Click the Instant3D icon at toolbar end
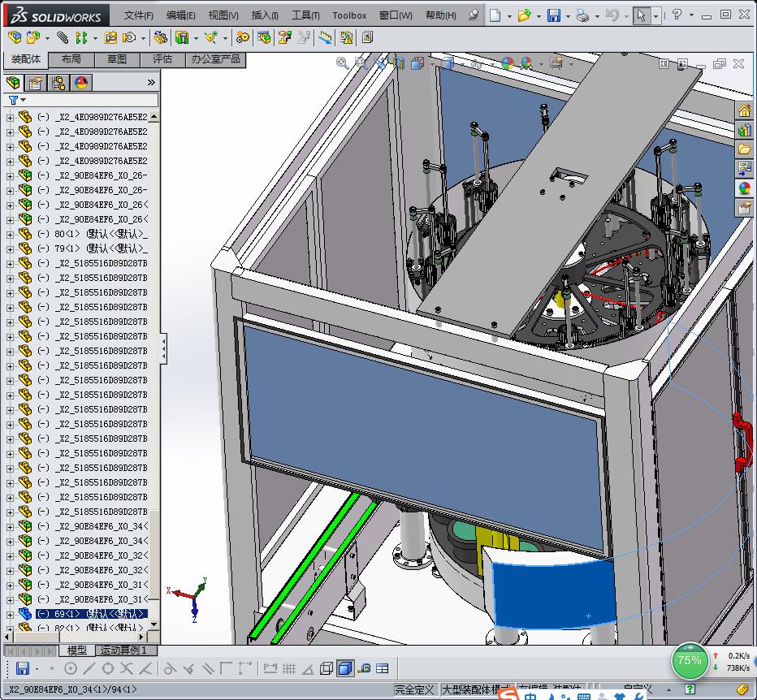The image size is (757, 700). pos(367,37)
